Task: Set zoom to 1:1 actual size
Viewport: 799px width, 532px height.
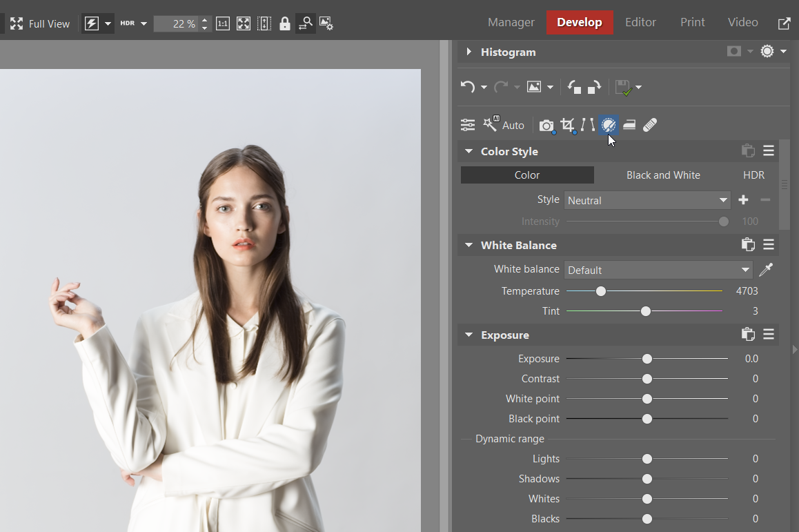Action: coord(223,23)
